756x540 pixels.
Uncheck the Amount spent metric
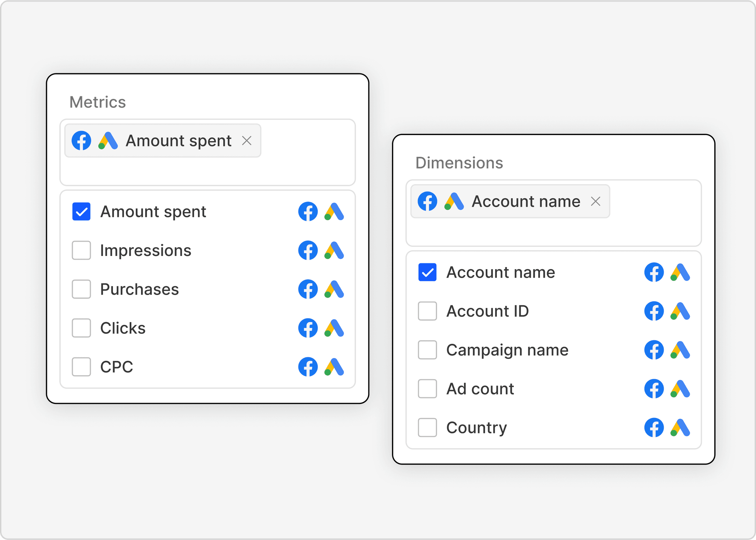click(81, 211)
